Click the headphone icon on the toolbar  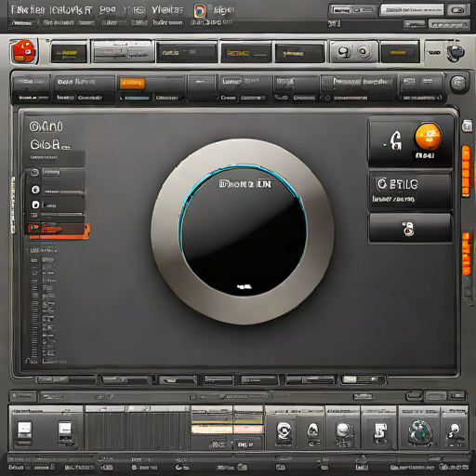point(456,53)
